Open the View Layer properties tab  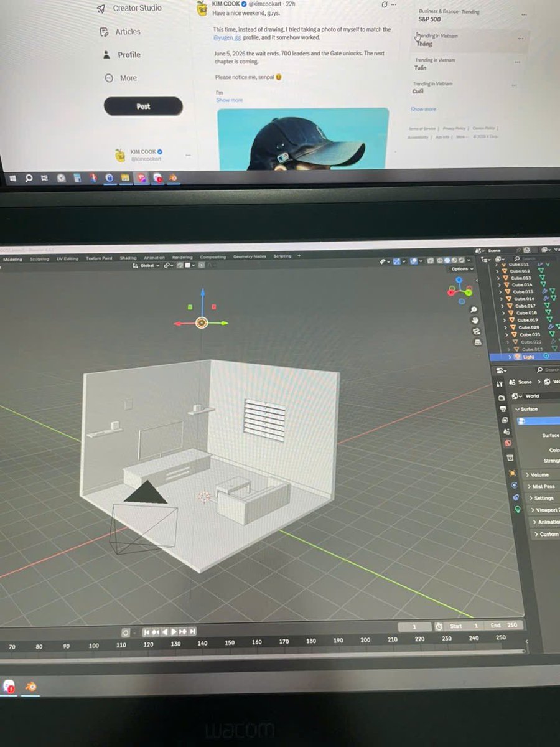(x=505, y=420)
